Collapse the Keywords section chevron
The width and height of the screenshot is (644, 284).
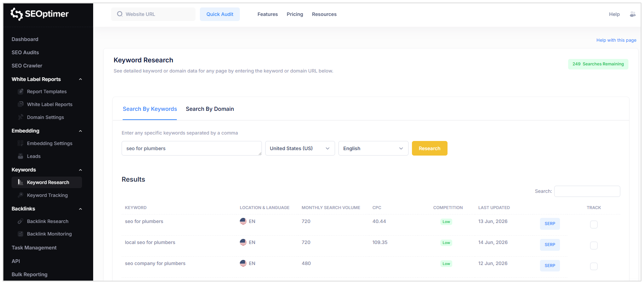point(80,170)
